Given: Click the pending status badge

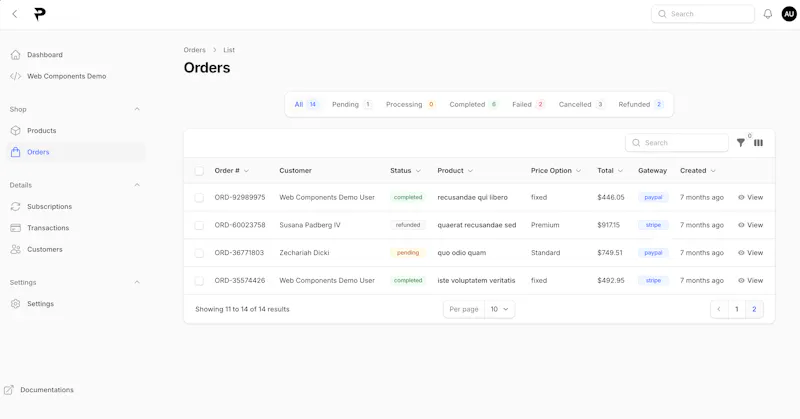Looking at the screenshot, I should pyautogui.click(x=408, y=253).
